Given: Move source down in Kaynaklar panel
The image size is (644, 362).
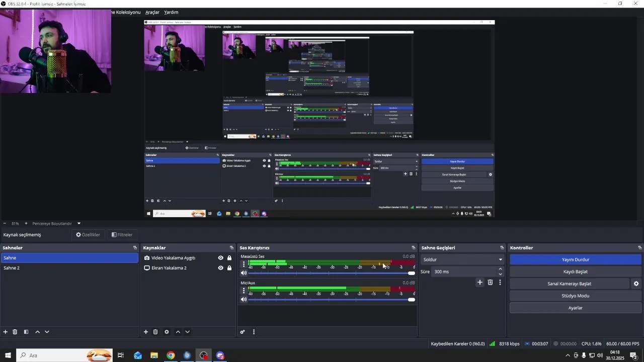Looking at the screenshot, I should (x=187, y=332).
